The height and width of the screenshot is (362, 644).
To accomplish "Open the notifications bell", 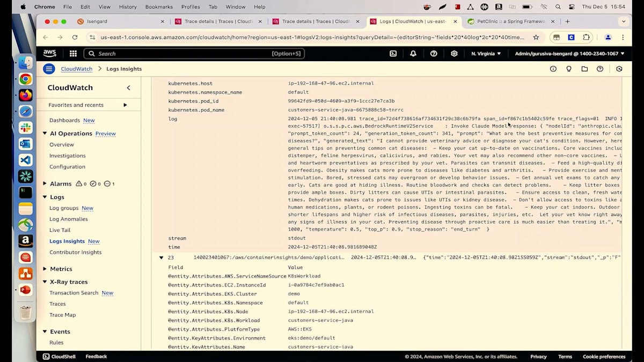I will (413, 54).
